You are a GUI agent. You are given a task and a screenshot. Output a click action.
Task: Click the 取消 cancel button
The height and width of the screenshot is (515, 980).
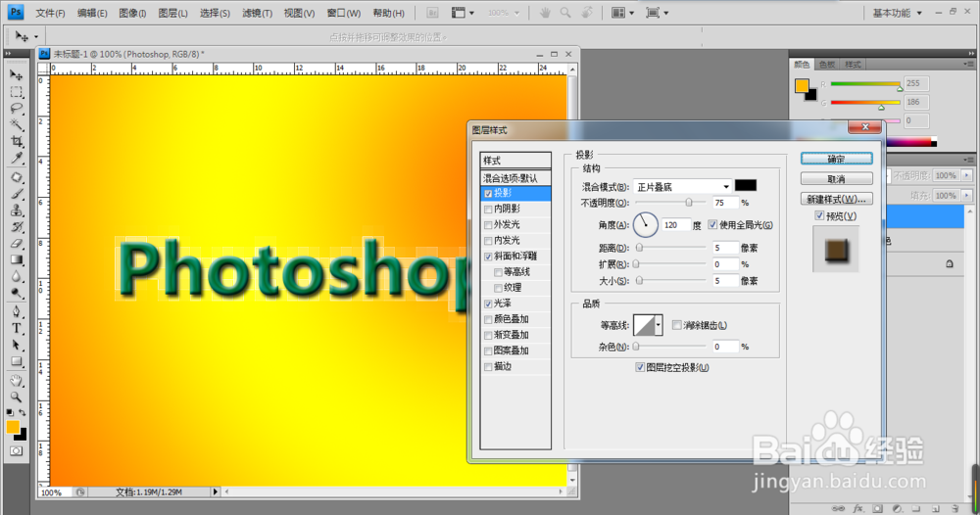836,179
